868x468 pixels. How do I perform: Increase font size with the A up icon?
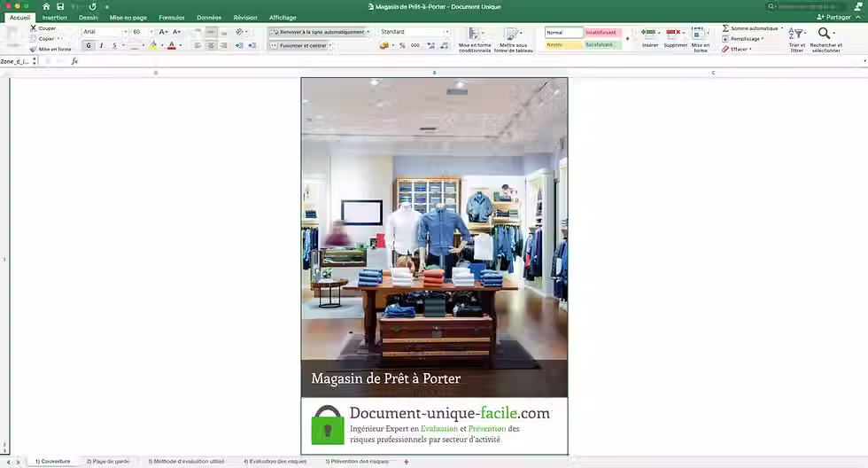163,32
